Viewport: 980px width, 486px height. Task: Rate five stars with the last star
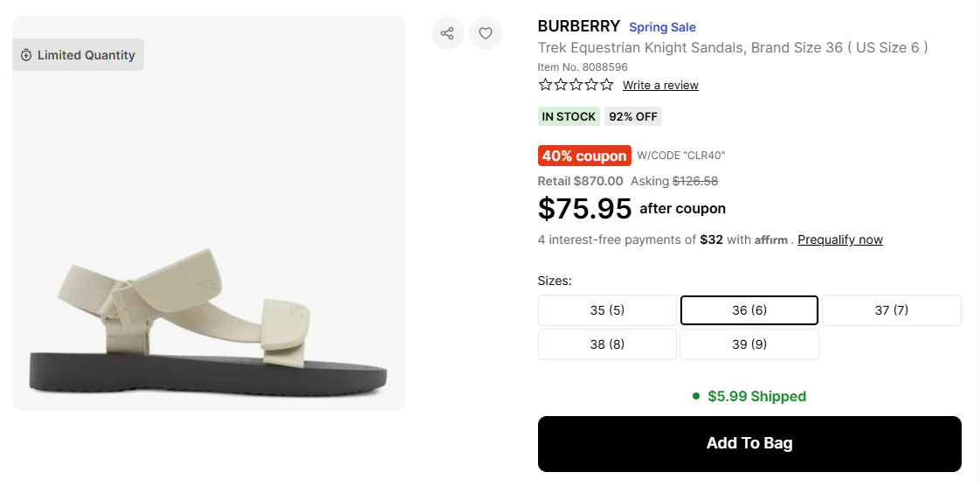click(606, 85)
